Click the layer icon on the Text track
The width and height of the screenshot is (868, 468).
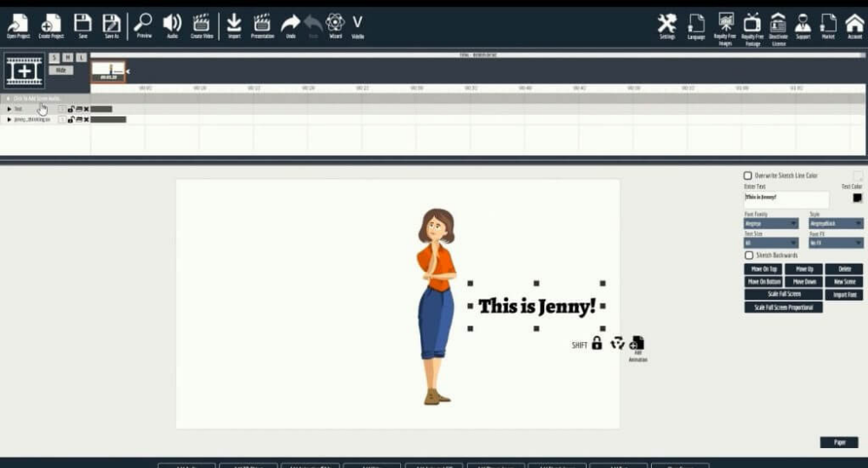[79, 109]
